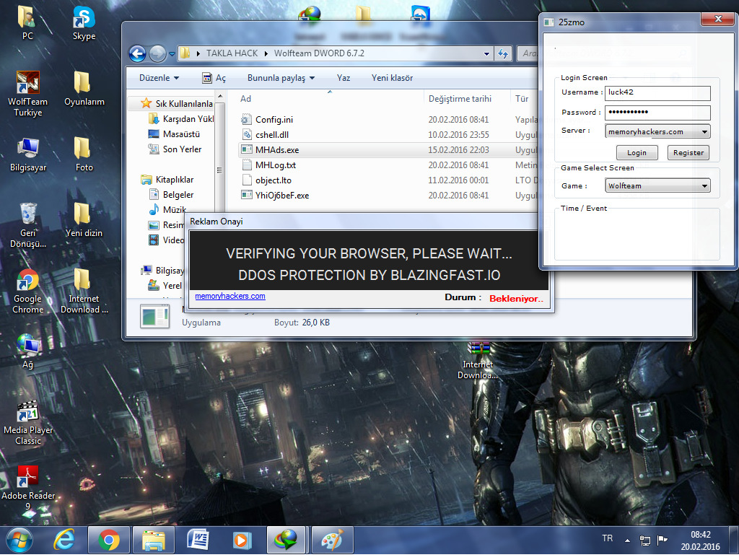
Task: Switch to Internet Download Manager in the taskbar
Action: 286,541
